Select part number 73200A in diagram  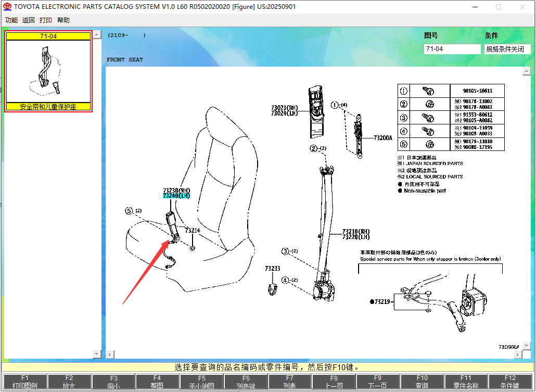pyautogui.click(x=383, y=138)
